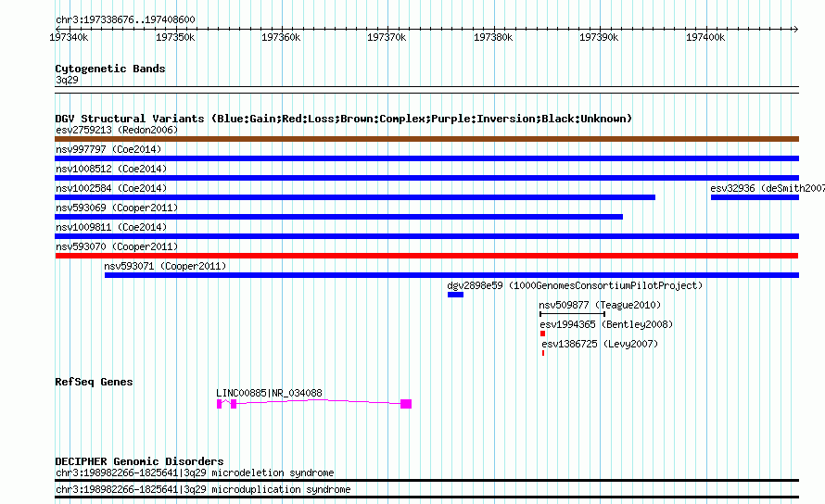Open the 3q29 microdeletion syndrome label
825x504 pixels.
click(195, 472)
